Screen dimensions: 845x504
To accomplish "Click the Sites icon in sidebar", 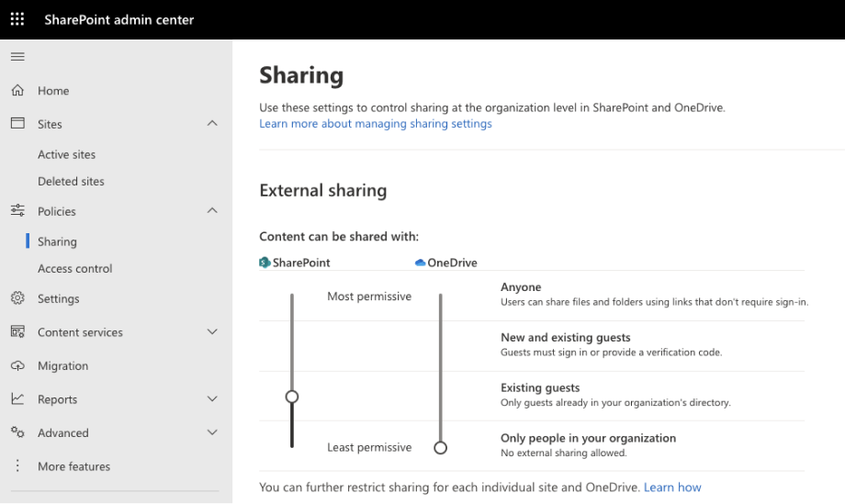I will [x=17, y=123].
